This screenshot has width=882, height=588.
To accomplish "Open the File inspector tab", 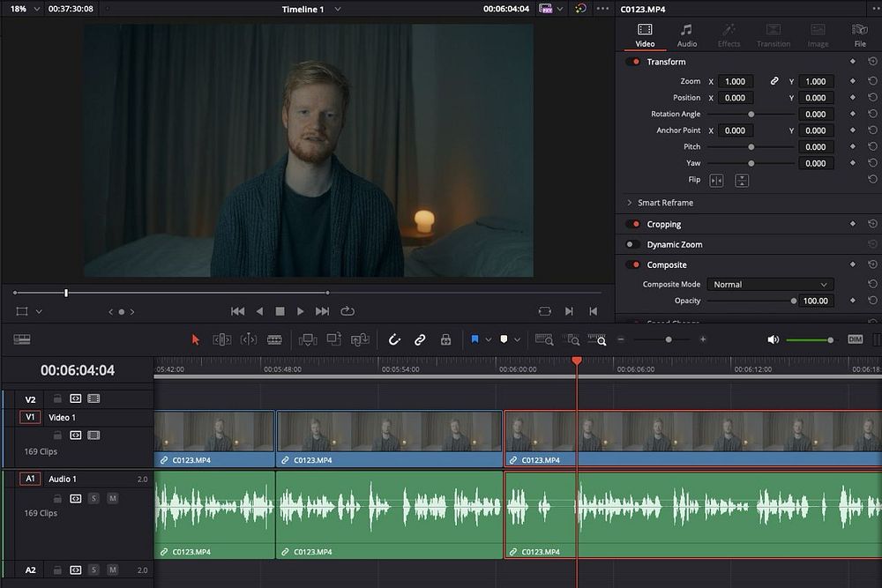I will coord(859,35).
